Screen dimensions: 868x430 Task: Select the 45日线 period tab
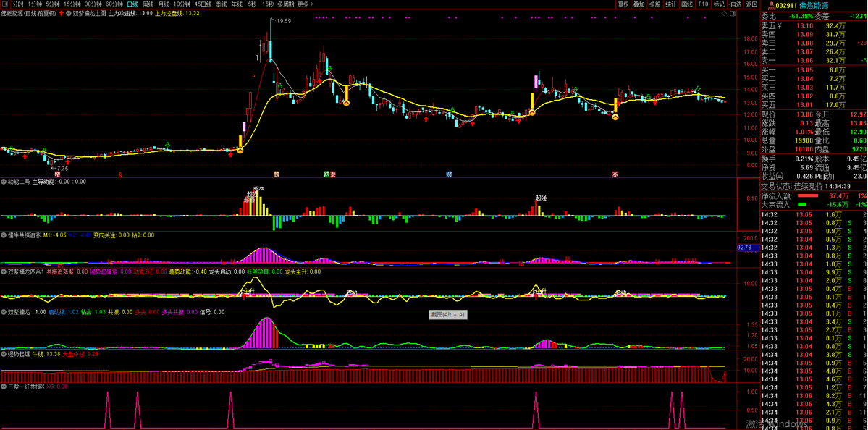click(x=203, y=4)
